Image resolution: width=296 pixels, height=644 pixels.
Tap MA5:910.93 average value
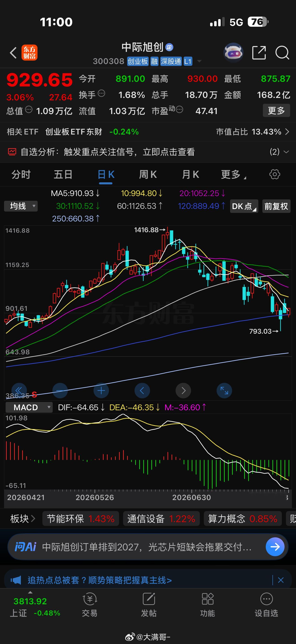[75, 193]
